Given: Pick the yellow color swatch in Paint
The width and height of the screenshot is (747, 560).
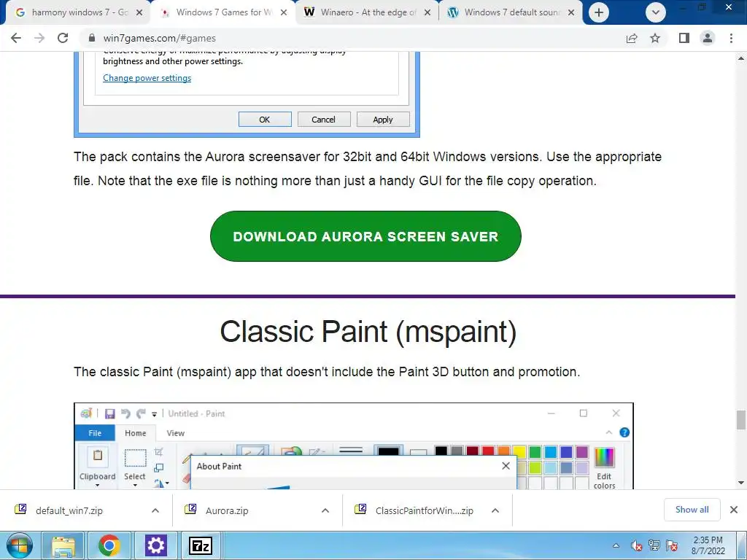Looking at the screenshot, I should (x=519, y=451).
